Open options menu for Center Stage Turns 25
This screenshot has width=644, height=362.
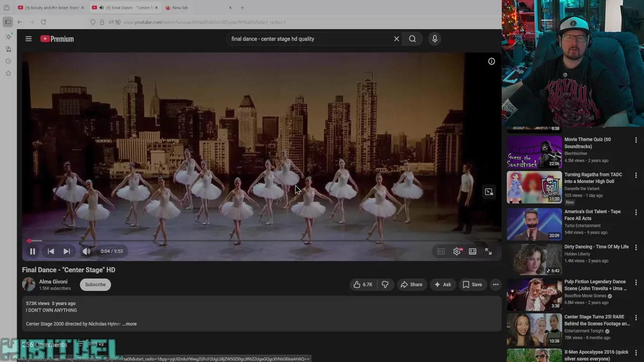point(636,318)
